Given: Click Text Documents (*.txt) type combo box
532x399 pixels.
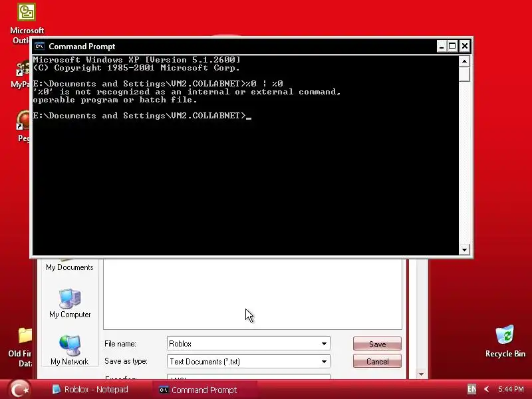Looking at the screenshot, I should coord(248,362).
